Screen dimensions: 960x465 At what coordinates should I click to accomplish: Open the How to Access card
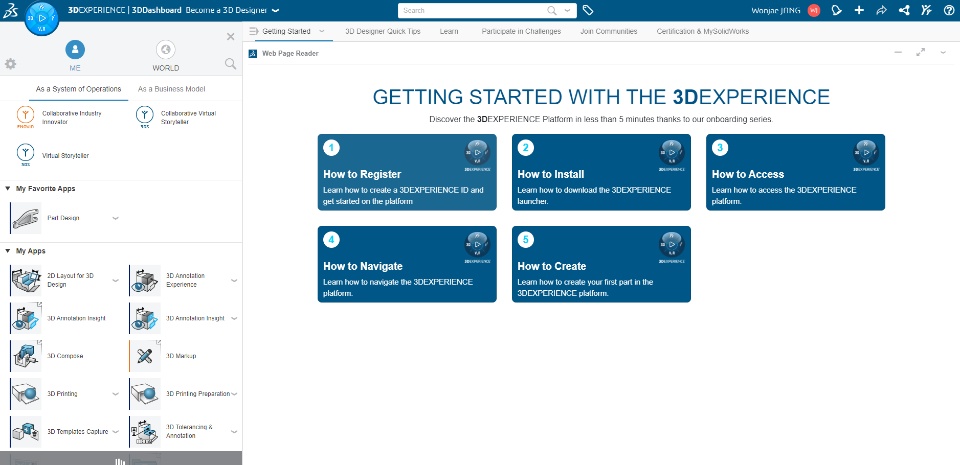795,172
